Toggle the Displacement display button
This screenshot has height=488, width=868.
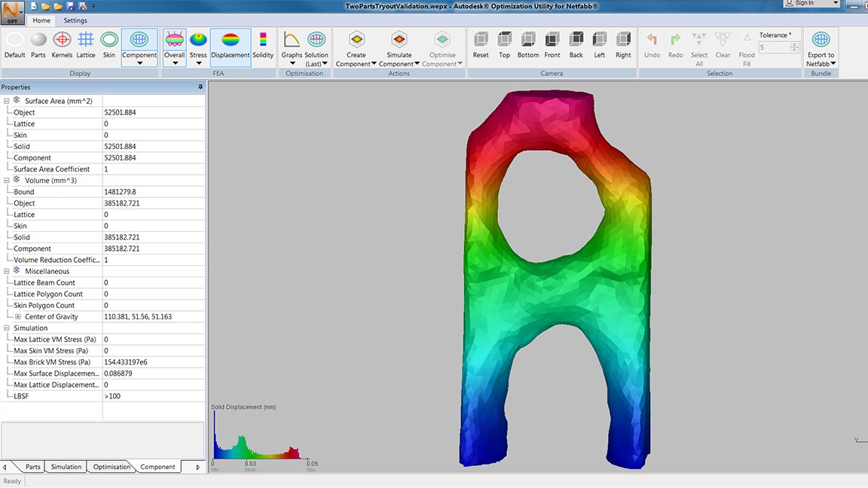(231, 45)
